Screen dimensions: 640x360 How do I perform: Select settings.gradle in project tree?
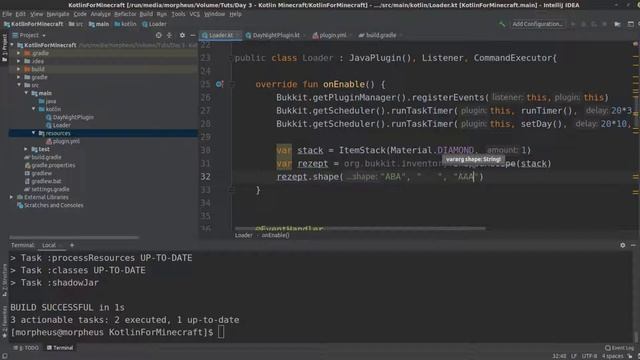47,189
